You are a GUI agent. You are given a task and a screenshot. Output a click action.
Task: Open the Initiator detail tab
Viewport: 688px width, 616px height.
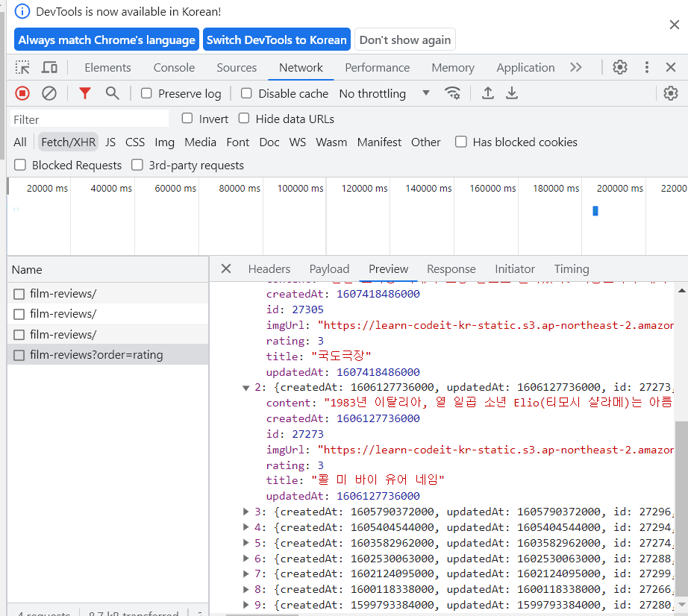point(515,268)
